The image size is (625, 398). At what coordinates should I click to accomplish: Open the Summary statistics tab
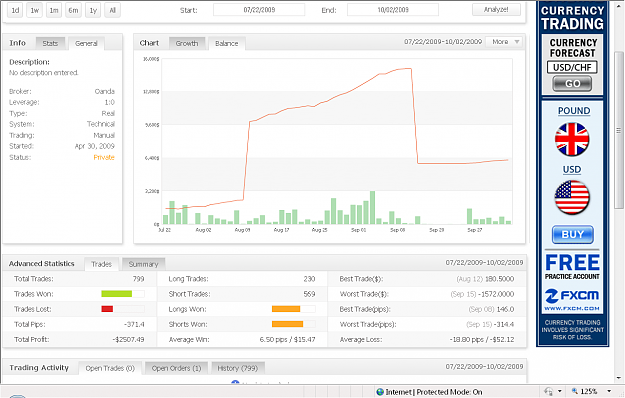pyautogui.click(x=143, y=264)
